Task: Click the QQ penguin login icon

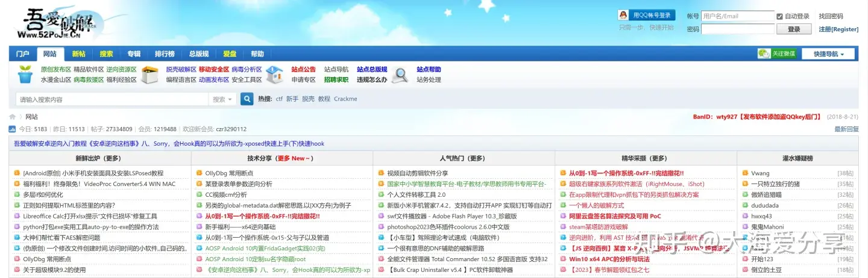Action: coord(624,16)
